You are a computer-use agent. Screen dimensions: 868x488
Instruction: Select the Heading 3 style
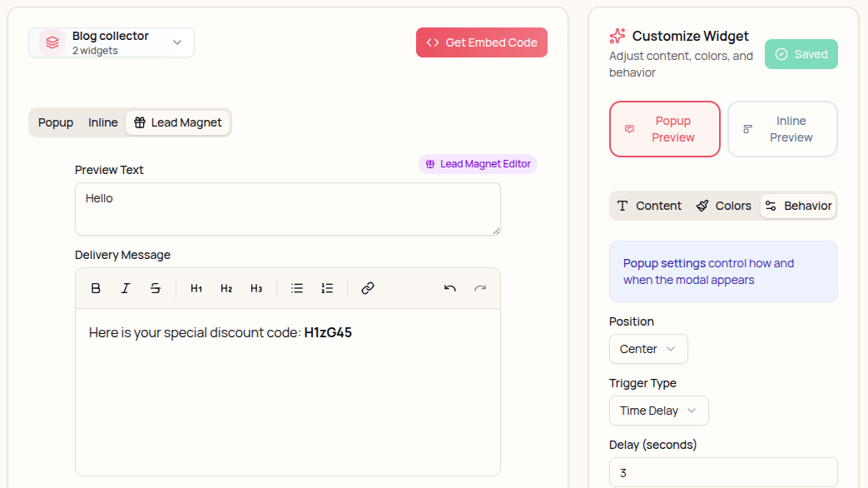point(256,287)
